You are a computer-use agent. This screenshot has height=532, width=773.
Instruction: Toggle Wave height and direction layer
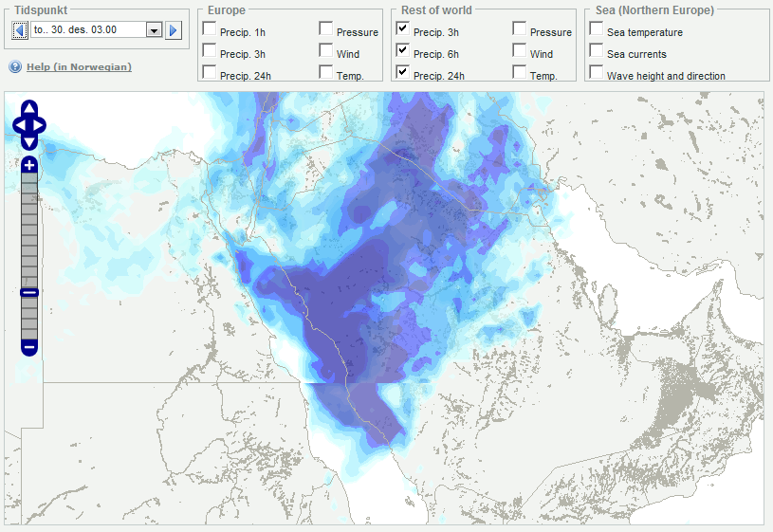tap(597, 72)
